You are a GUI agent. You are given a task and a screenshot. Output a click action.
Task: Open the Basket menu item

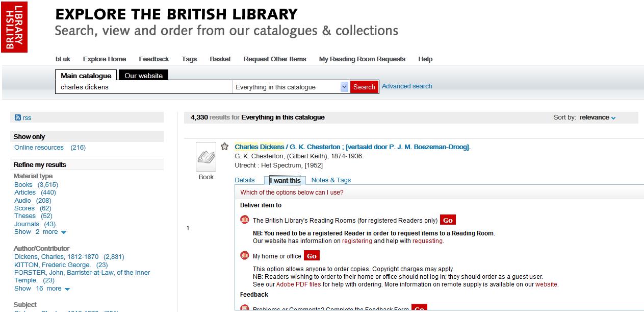[x=220, y=59]
